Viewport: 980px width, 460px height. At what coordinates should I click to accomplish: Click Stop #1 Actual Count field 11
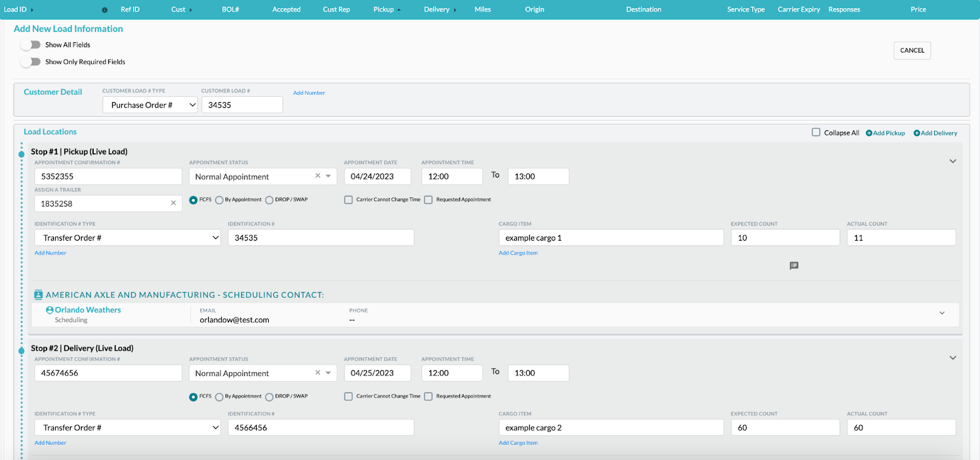(901, 238)
